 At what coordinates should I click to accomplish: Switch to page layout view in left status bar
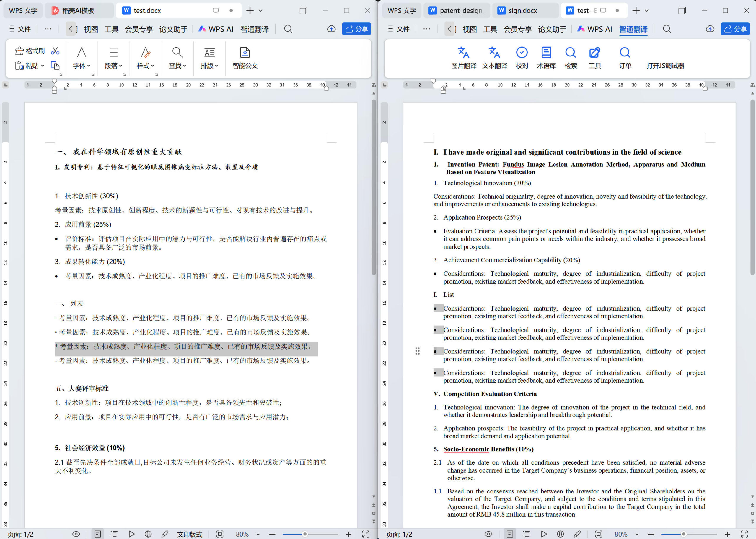click(97, 534)
